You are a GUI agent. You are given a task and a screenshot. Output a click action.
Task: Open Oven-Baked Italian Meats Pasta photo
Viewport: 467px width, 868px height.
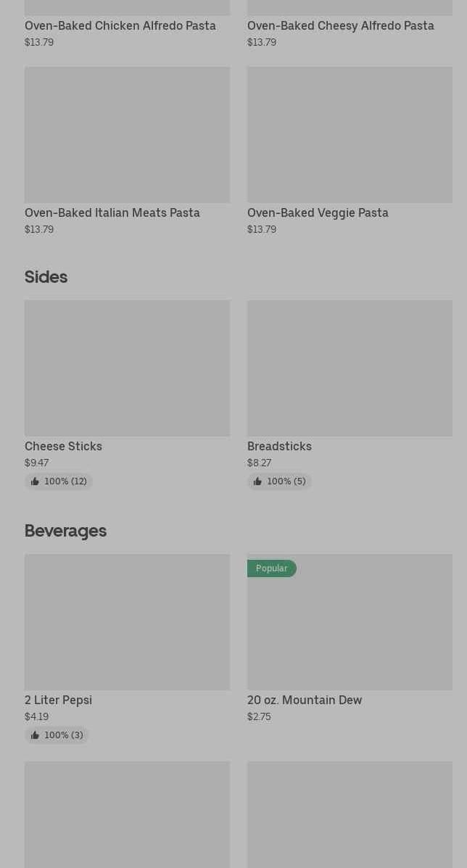(127, 135)
